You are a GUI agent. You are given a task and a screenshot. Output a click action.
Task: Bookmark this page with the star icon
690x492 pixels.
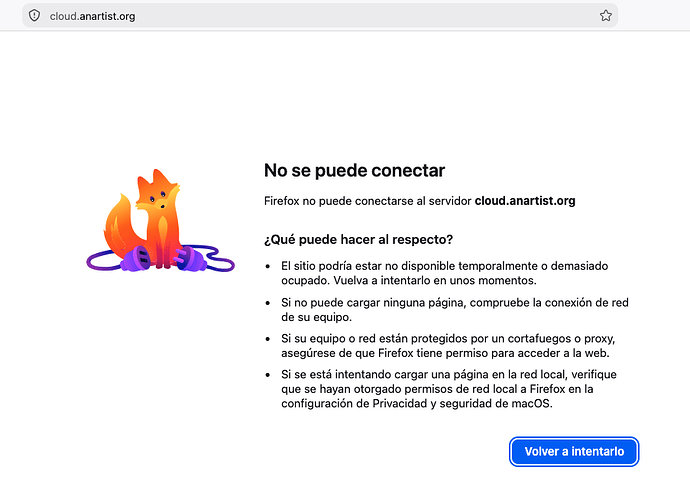[606, 16]
